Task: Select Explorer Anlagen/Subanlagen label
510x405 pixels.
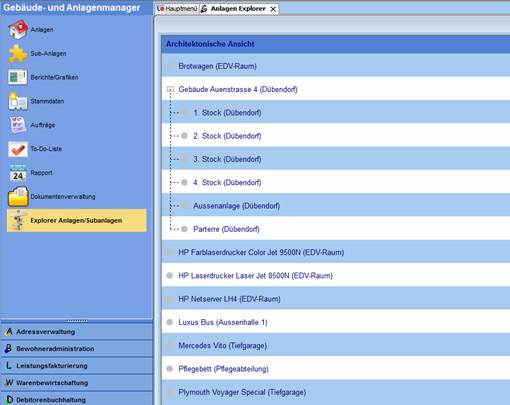Action: (x=76, y=220)
